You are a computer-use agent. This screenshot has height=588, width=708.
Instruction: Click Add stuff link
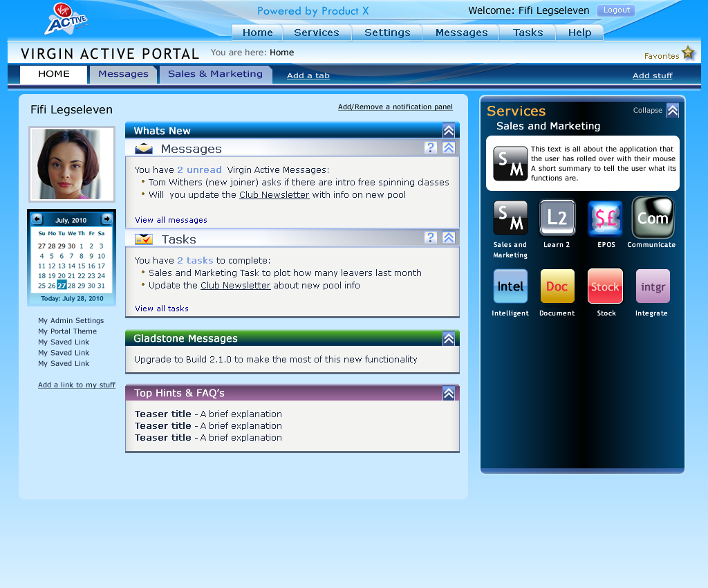pyautogui.click(x=653, y=75)
